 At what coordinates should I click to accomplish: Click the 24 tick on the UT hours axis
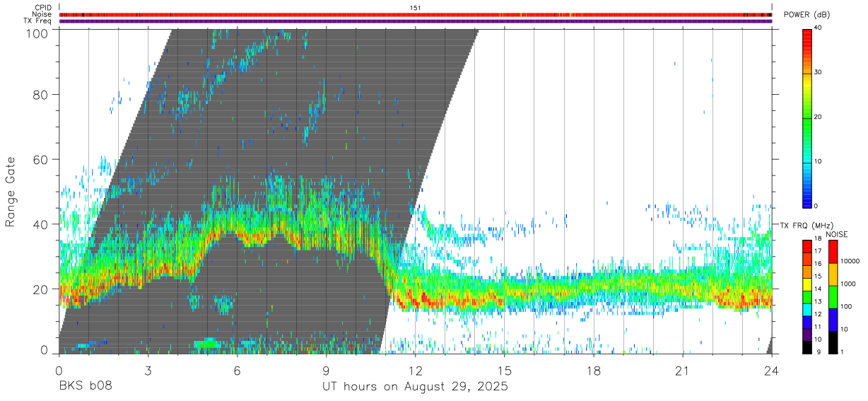tap(772, 371)
